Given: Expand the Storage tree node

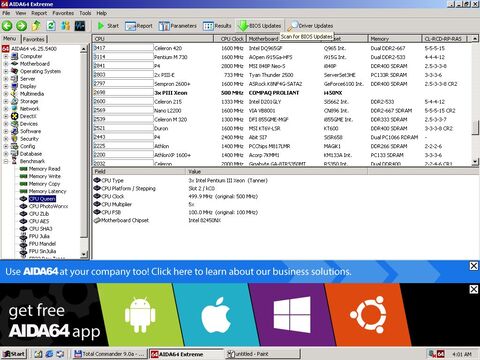Looking at the screenshot, I should click(x=6, y=101).
